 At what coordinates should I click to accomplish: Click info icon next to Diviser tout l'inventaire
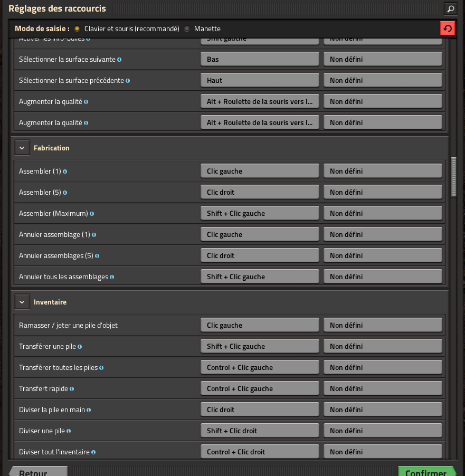coord(93,452)
